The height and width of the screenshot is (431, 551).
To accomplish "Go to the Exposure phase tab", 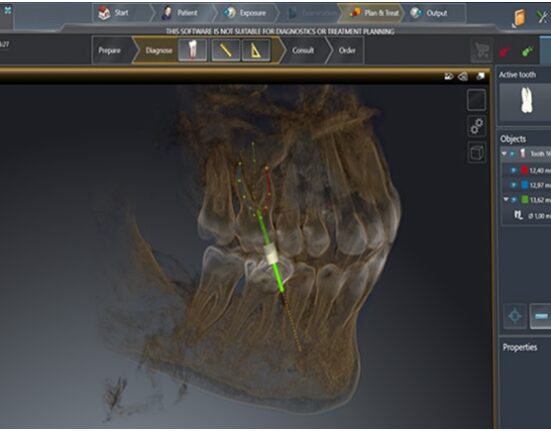I will tap(245, 13).
